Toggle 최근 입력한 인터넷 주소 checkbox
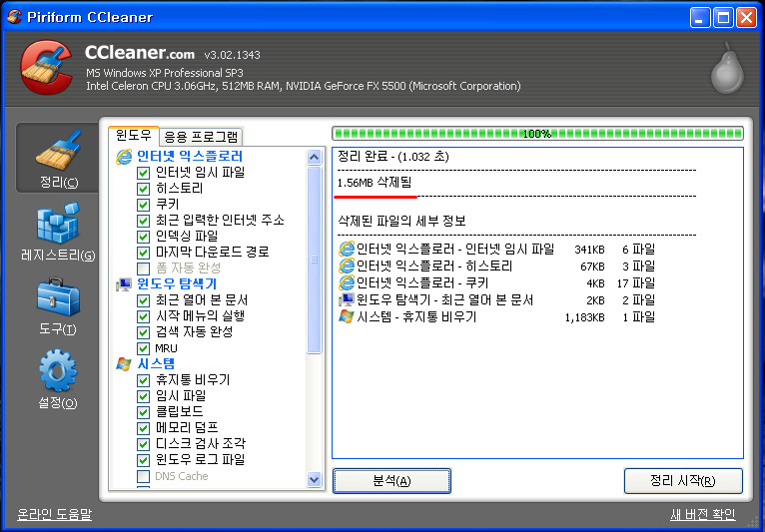Screen dimensions: 765x532 (143, 221)
